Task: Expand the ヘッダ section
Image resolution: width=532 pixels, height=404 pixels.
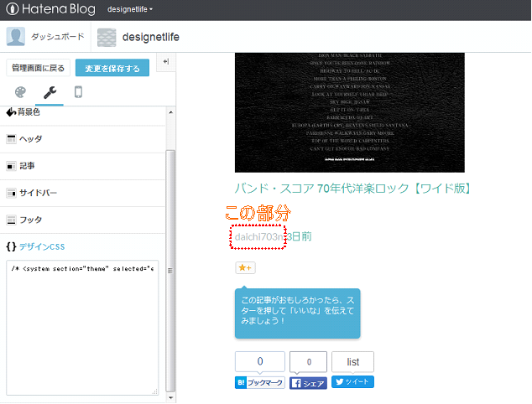Action: tap(83, 139)
